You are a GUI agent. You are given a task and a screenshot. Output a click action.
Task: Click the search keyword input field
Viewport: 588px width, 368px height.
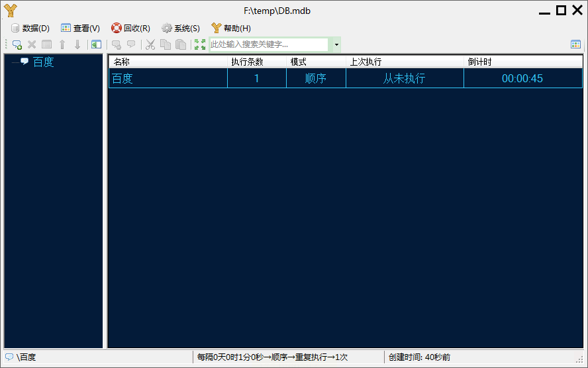click(x=269, y=44)
